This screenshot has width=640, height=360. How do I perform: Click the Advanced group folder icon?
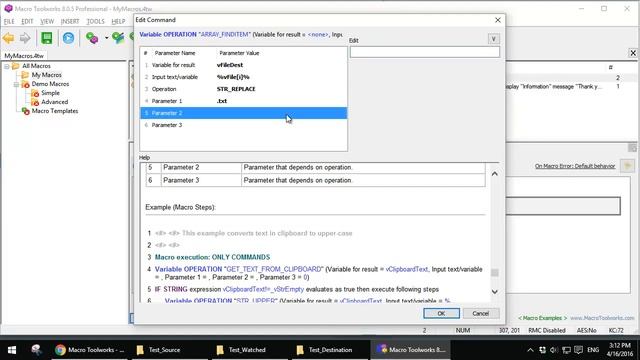click(35, 102)
